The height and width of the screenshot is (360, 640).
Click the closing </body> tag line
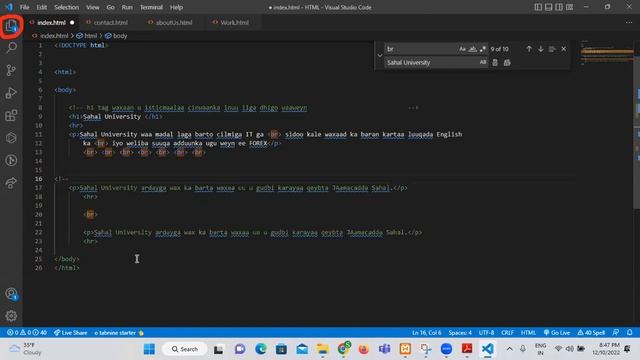67,259
